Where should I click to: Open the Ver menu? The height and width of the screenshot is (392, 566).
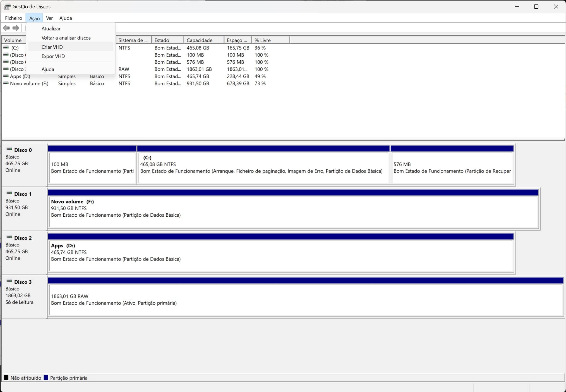click(x=49, y=18)
